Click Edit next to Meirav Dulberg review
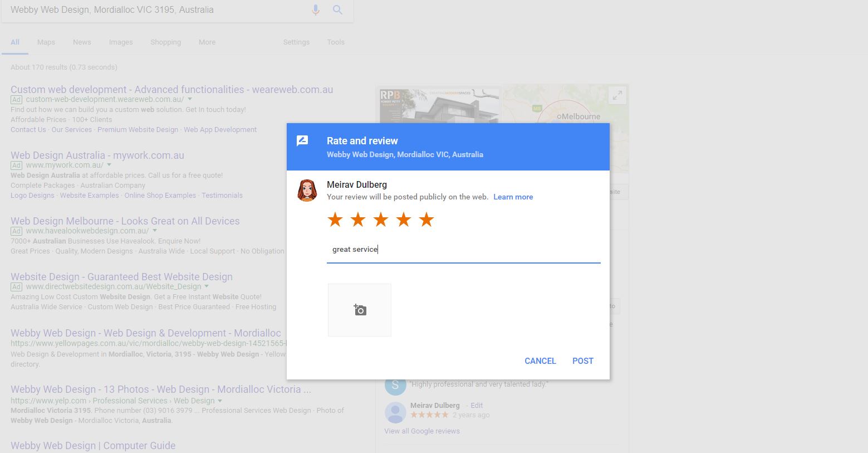Image resolution: width=868 pixels, height=453 pixels. tap(477, 406)
